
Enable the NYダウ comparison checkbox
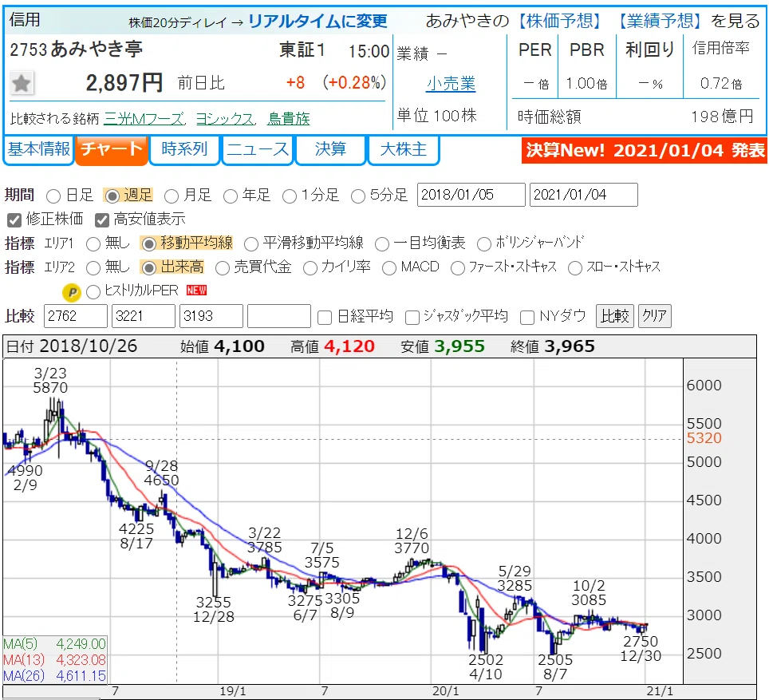[527, 318]
